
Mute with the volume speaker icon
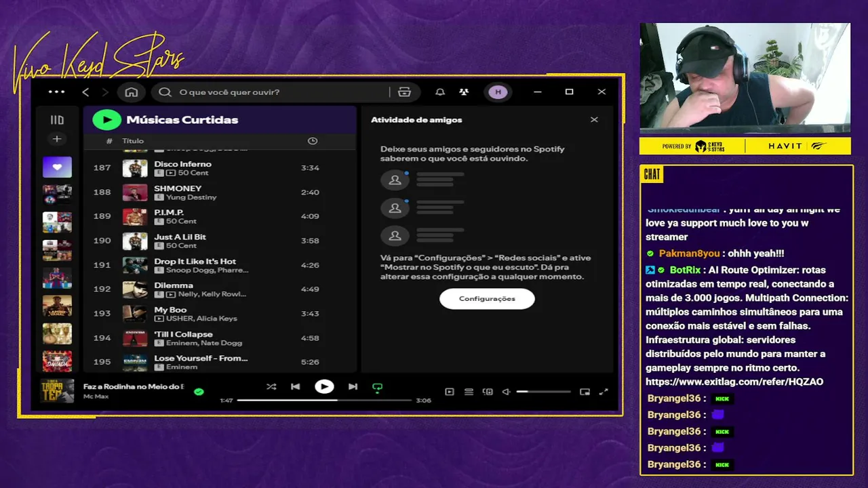[x=506, y=392]
